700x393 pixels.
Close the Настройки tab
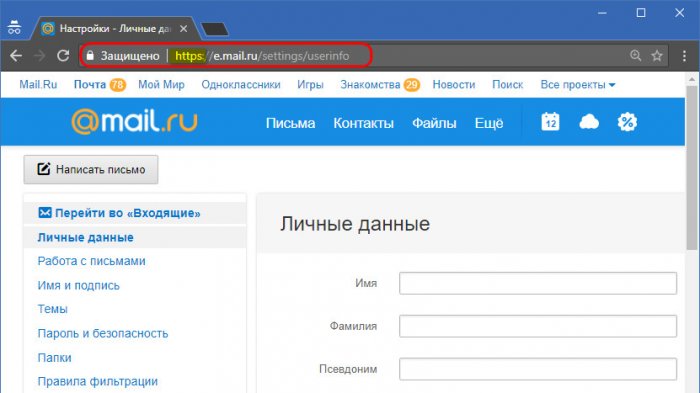pos(183,29)
